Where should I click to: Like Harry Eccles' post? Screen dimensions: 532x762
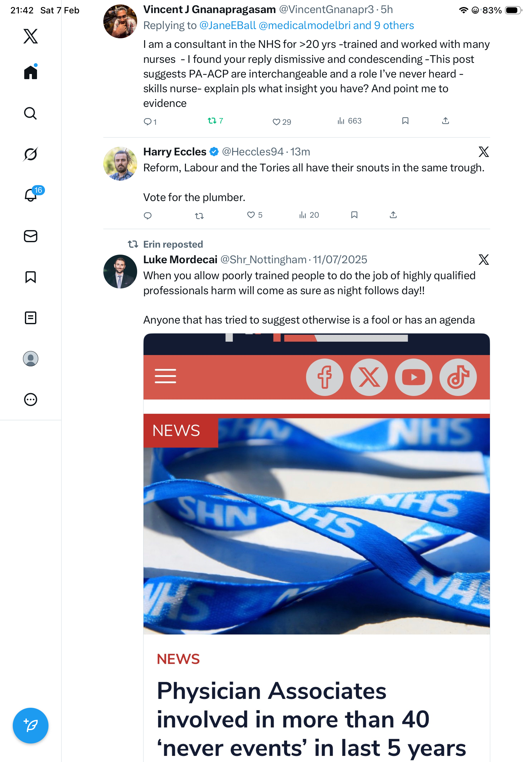pos(251,215)
